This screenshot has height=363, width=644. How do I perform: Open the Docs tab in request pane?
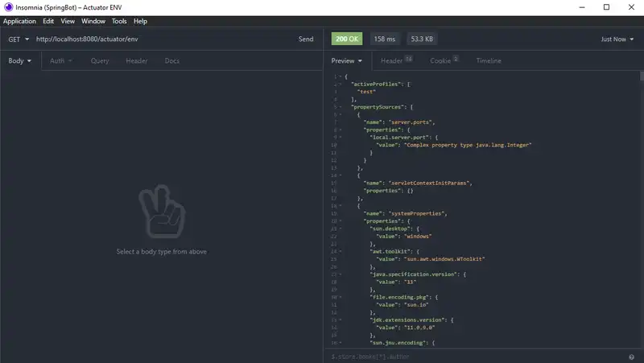point(171,60)
